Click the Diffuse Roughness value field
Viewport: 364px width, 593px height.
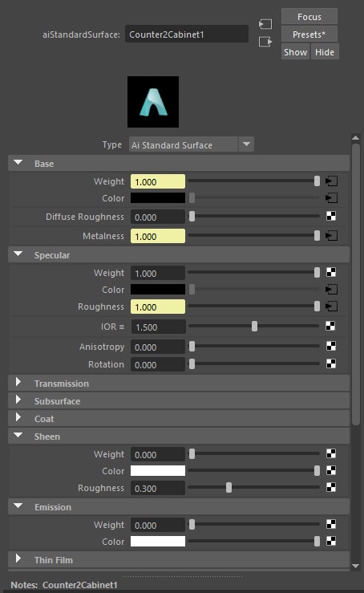tap(158, 217)
